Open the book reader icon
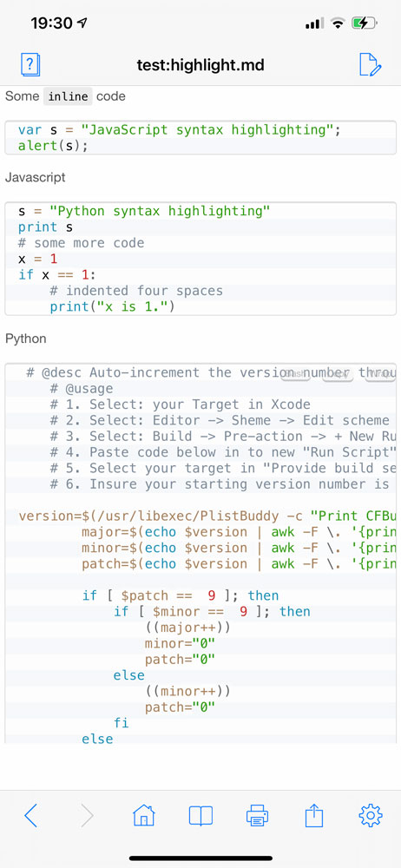This screenshot has width=401, height=868. (x=200, y=816)
